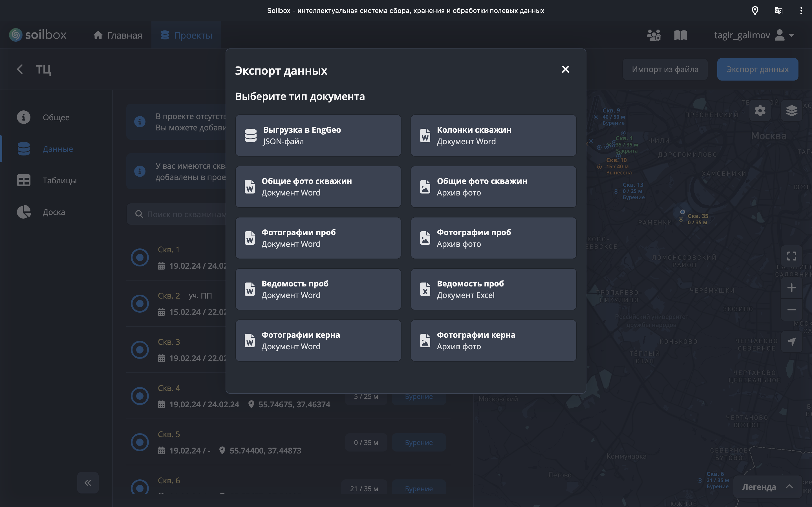This screenshot has height=507, width=812.
Task: Select the Скв. 5 radio circle
Action: tap(140, 442)
